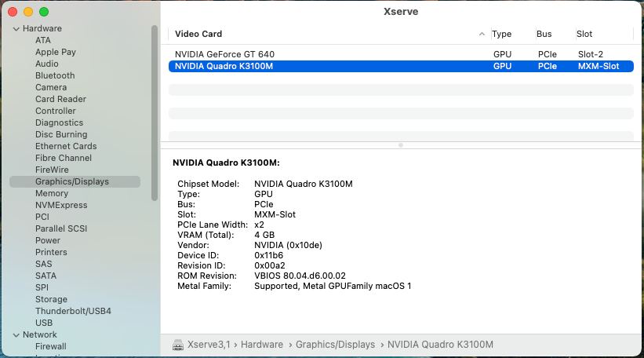Select ATA in the sidebar
The height and width of the screenshot is (358, 644).
[43, 40]
